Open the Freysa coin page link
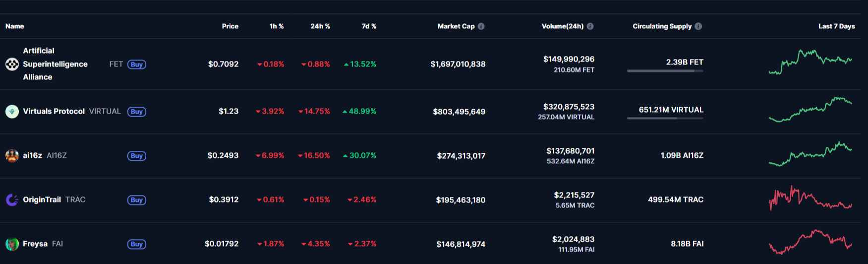The image size is (868, 264). click(x=35, y=244)
